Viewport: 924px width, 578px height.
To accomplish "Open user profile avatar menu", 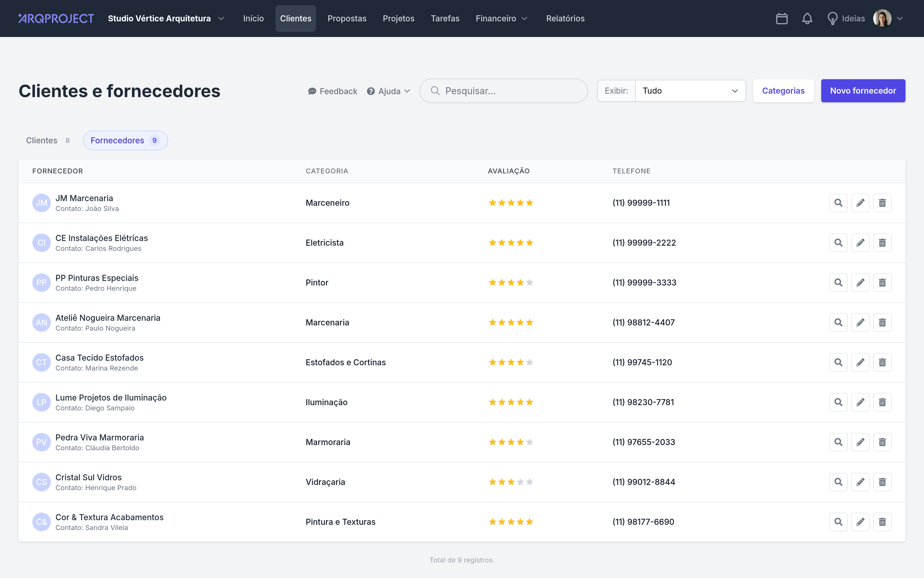I will pyautogui.click(x=888, y=18).
